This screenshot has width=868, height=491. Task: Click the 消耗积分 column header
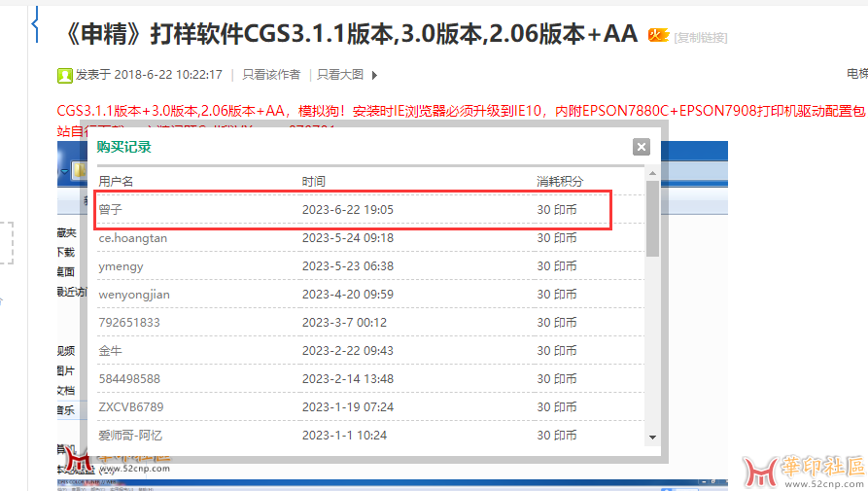pyautogui.click(x=560, y=182)
